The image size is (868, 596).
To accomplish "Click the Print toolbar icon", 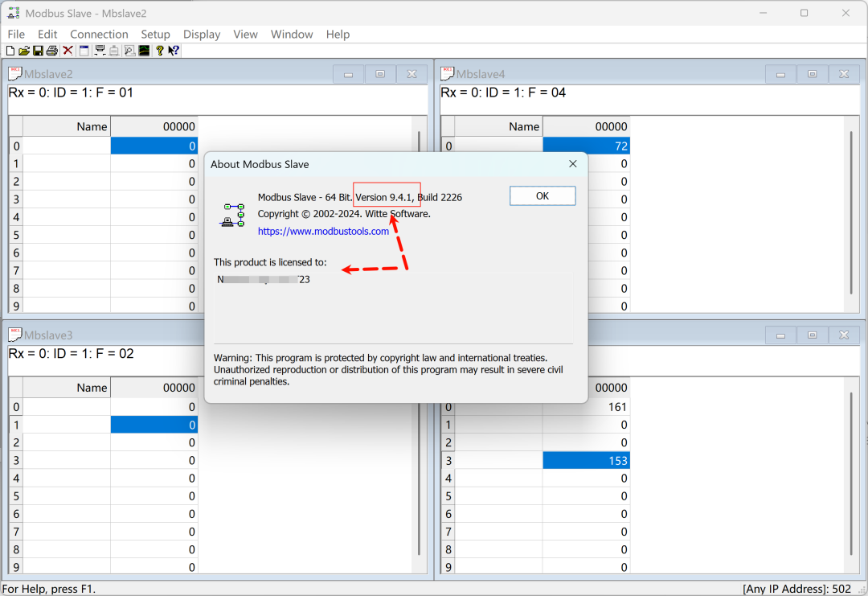I will (52, 51).
